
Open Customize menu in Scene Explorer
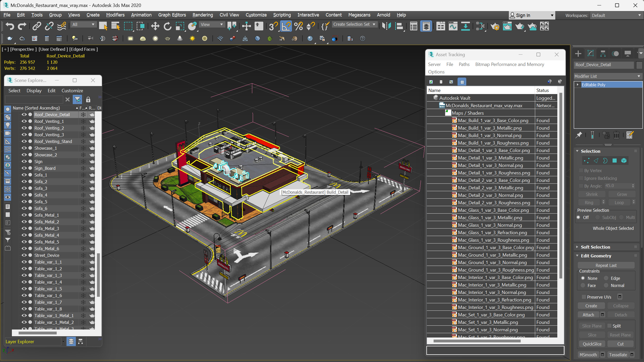(x=72, y=91)
